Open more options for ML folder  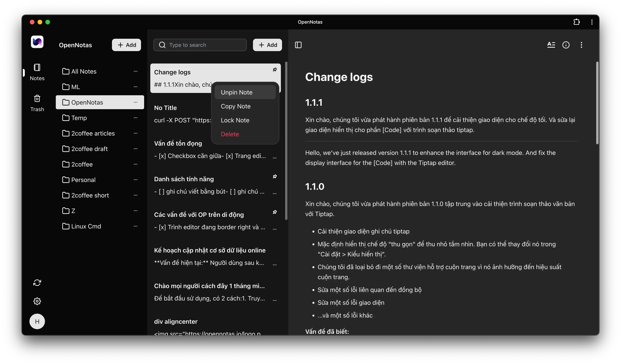click(135, 87)
